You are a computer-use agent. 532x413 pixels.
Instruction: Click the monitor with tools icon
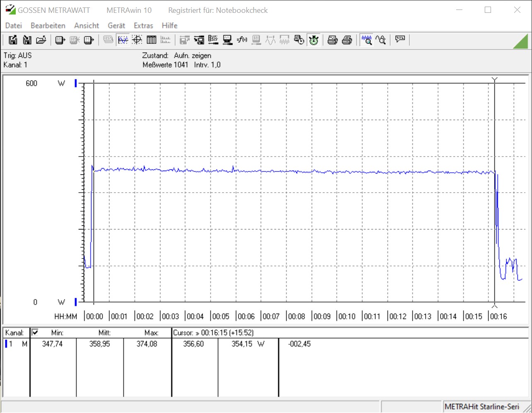pos(227,40)
